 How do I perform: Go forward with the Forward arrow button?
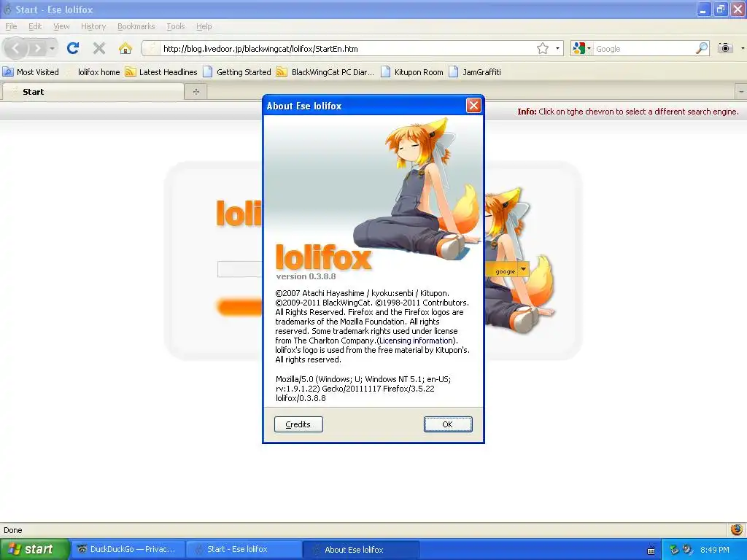click(x=37, y=48)
